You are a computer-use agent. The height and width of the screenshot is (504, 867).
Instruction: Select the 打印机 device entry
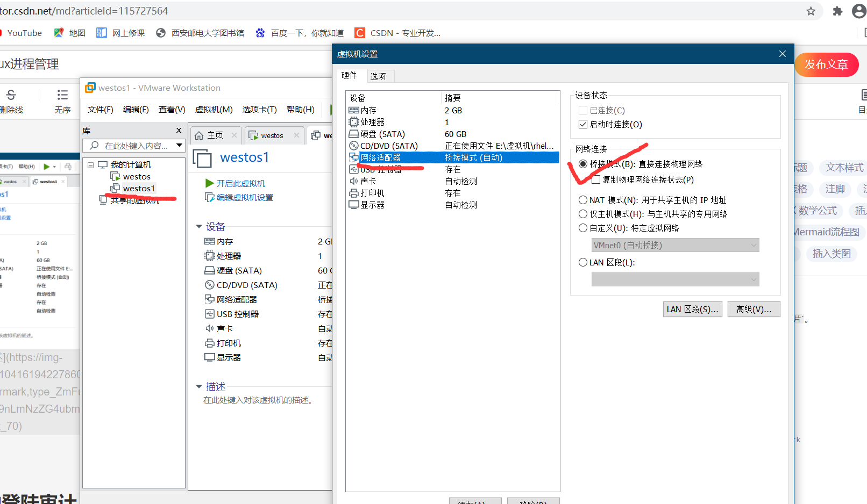coord(370,192)
